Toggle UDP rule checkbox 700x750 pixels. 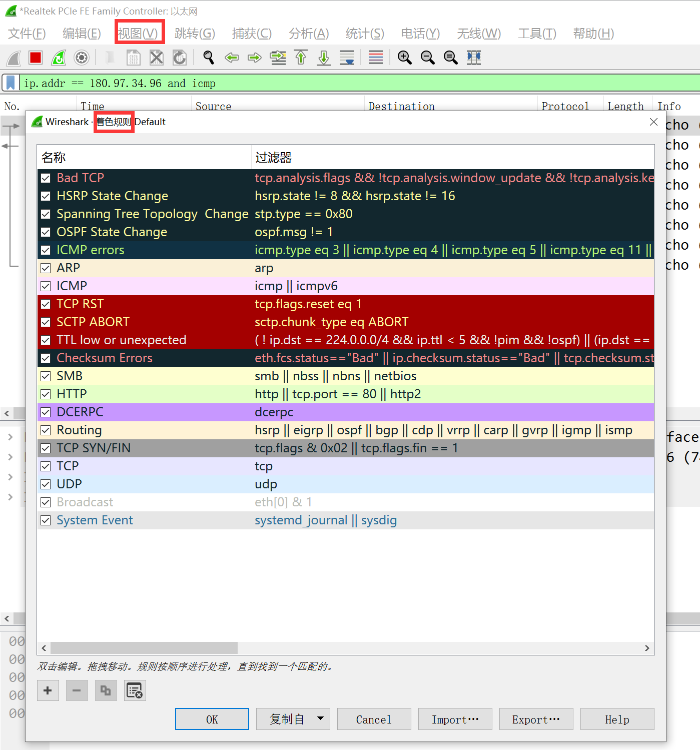46,484
